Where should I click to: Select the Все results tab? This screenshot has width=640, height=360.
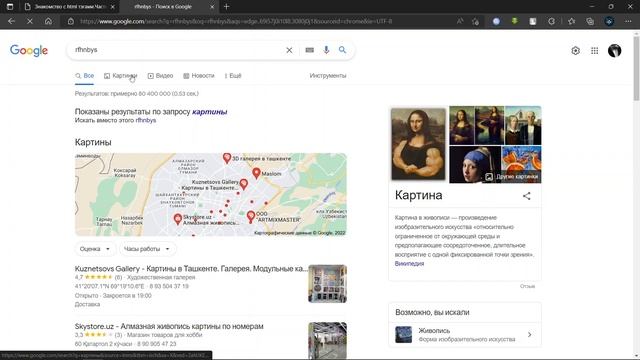pos(84,76)
